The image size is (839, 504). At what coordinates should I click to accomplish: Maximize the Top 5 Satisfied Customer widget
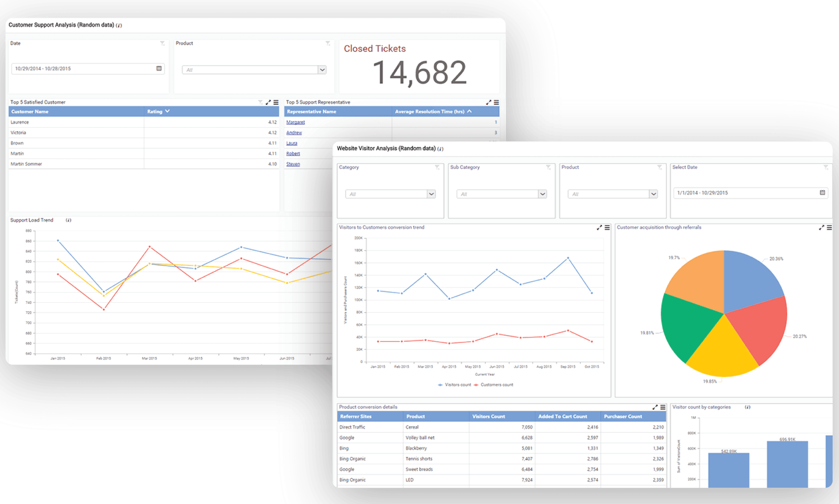click(268, 102)
